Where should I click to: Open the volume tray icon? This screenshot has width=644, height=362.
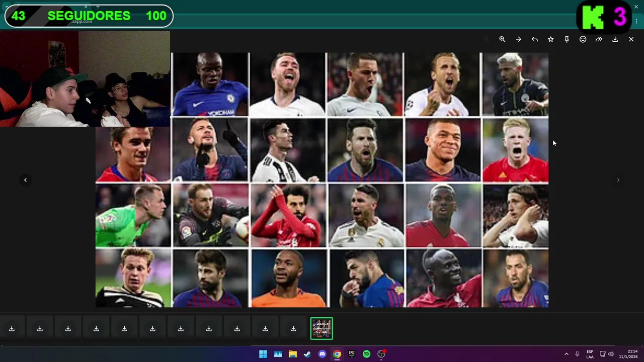(x=611, y=354)
